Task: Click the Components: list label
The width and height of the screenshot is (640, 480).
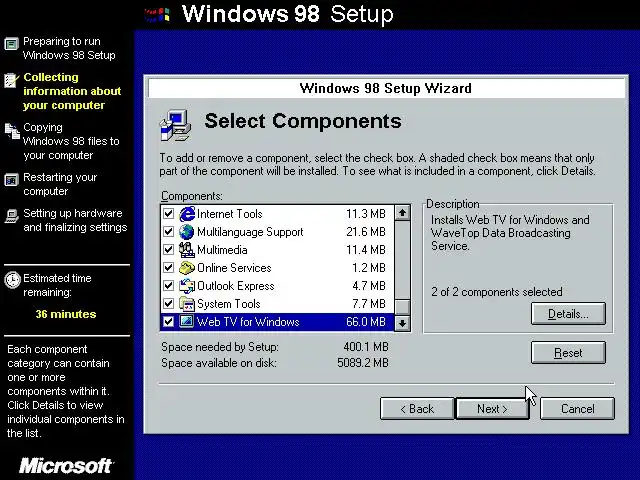Action: click(192, 196)
